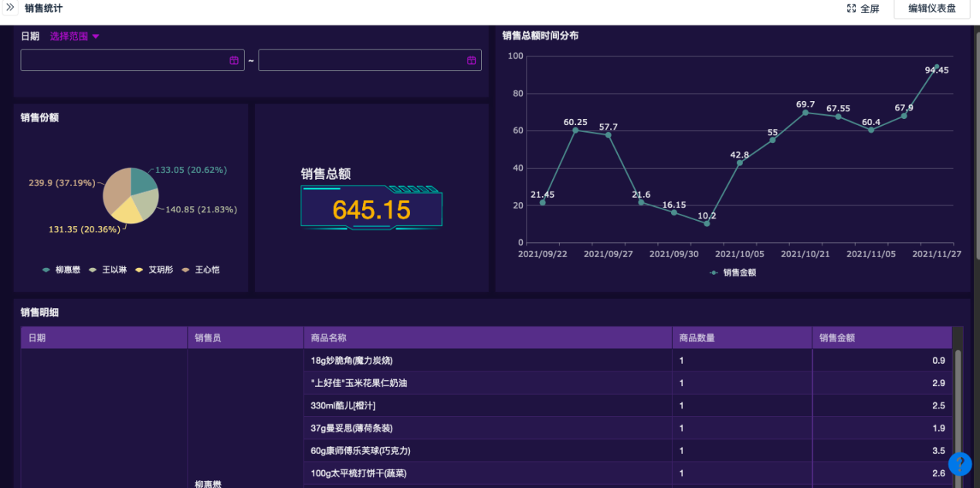Toggle 柳惠懋 legend item in pie chart
Viewport: 980px width, 488px height.
[62, 270]
